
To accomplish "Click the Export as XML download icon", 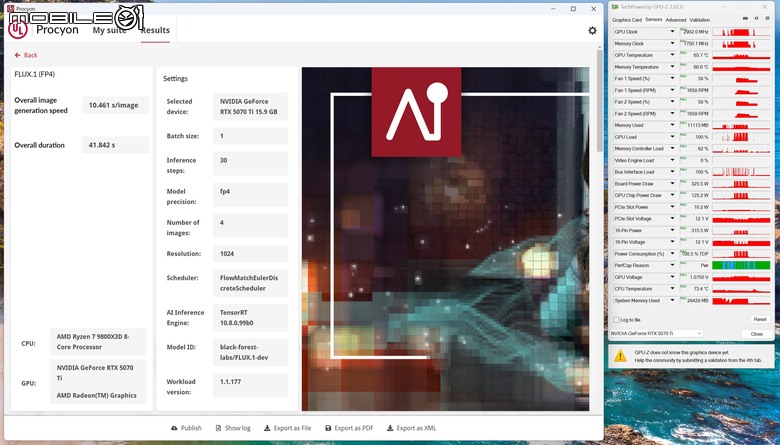I will 390,428.
